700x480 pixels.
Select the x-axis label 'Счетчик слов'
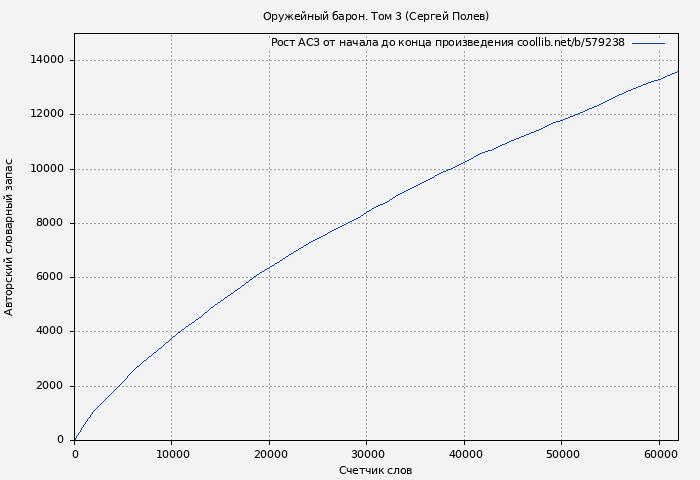(x=375, y=470)
